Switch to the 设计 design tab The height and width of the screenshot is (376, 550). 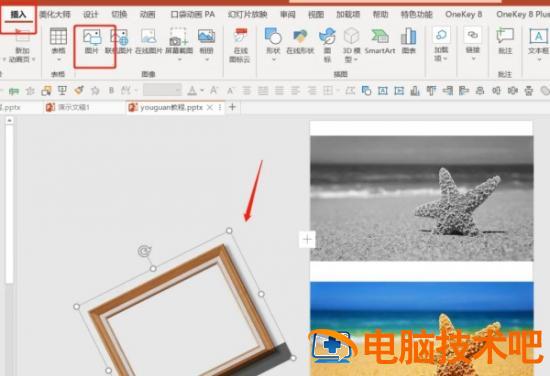(x=90, y=15)
